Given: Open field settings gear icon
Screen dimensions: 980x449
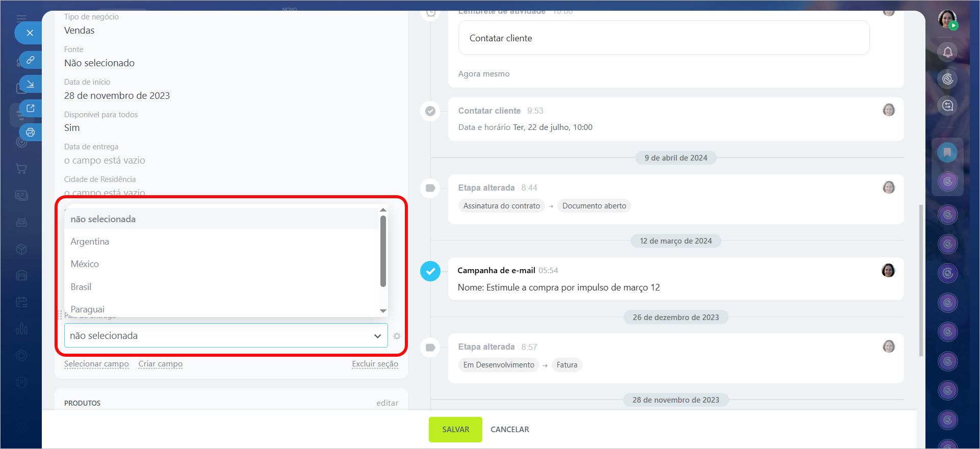Looking at the screenshot, I should (x=397, y=336).
